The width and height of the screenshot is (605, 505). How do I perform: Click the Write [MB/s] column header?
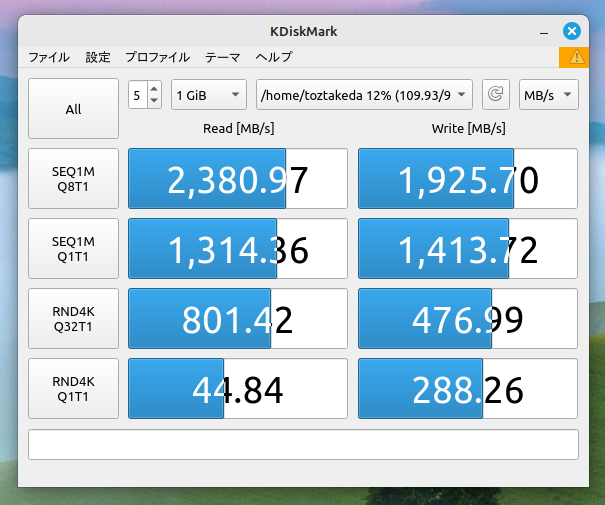468,128
